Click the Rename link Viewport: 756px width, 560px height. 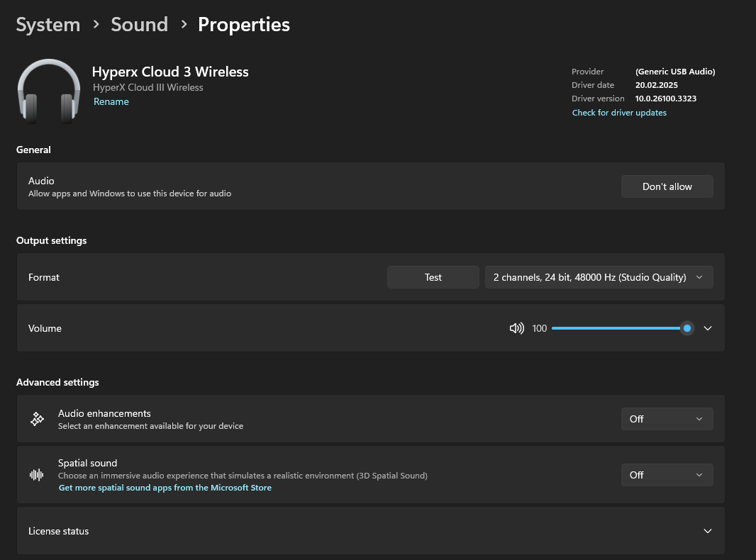point(111,101)
